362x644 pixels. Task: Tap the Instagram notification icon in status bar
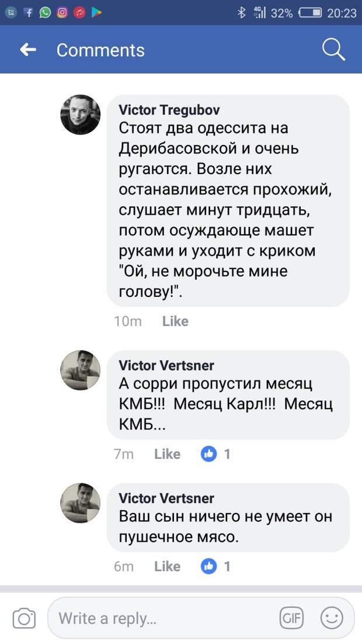[x=62, y=13]
